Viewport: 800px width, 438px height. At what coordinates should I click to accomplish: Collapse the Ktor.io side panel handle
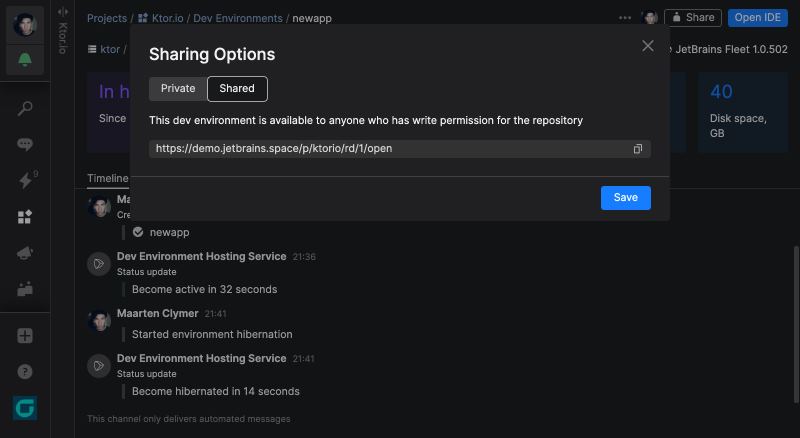(63, 12)
